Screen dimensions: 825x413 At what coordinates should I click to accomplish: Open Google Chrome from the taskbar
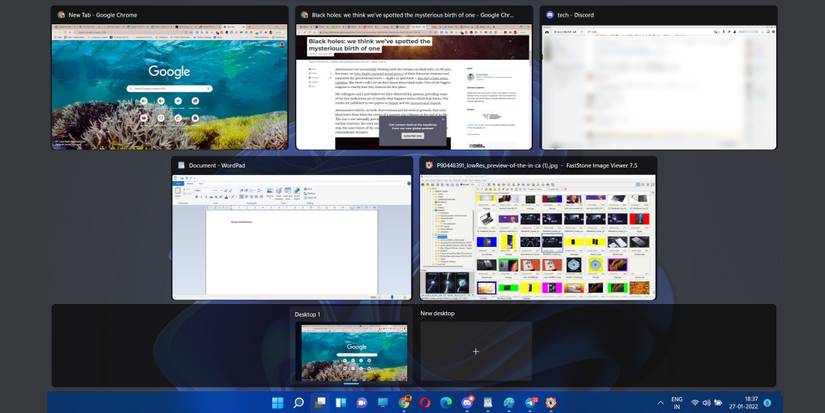click(x=404, y=403)
